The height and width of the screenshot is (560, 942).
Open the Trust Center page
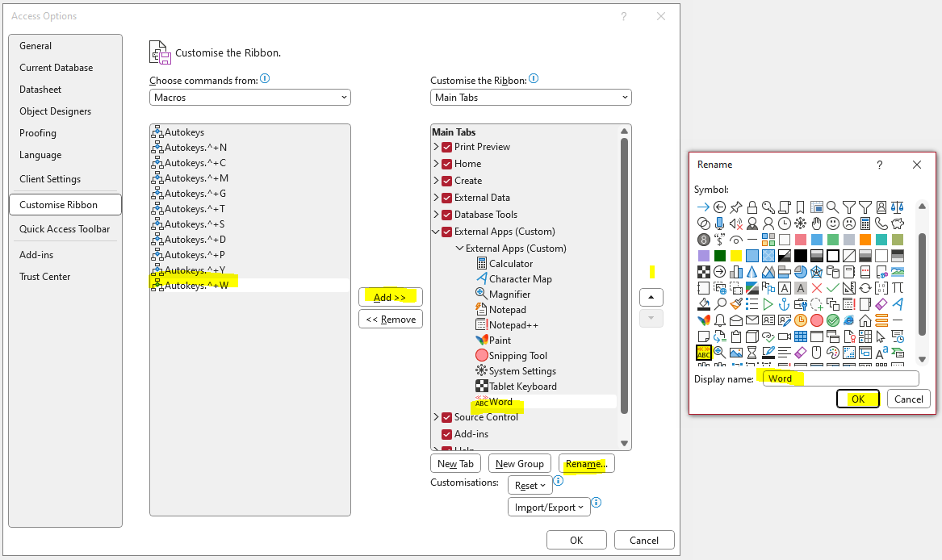pos(44,277)
